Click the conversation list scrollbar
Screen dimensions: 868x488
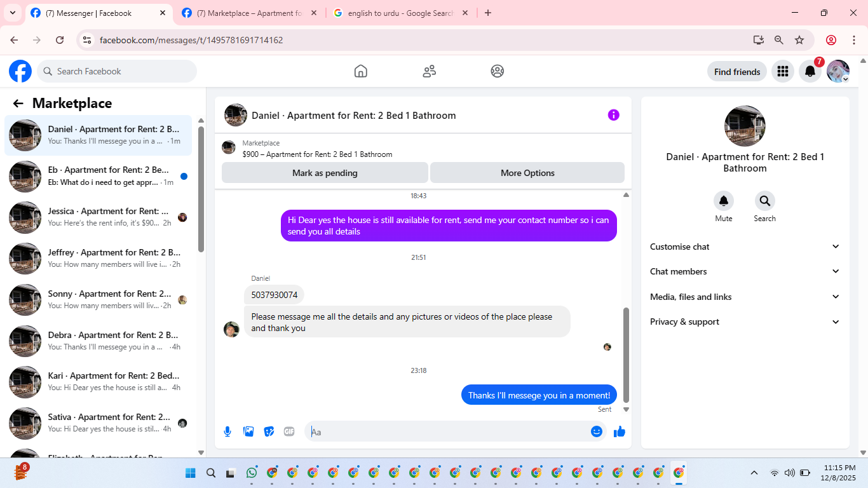(x=201, y=189)
